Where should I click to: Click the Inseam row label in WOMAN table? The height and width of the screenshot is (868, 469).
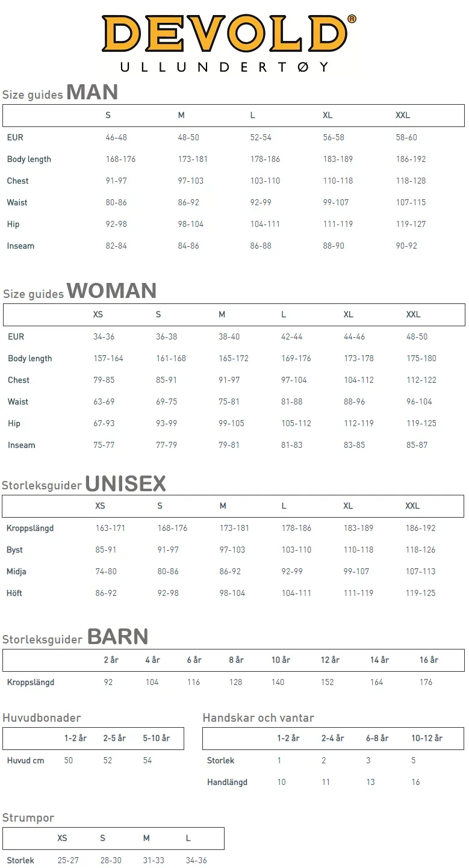(x=22, y=445)
